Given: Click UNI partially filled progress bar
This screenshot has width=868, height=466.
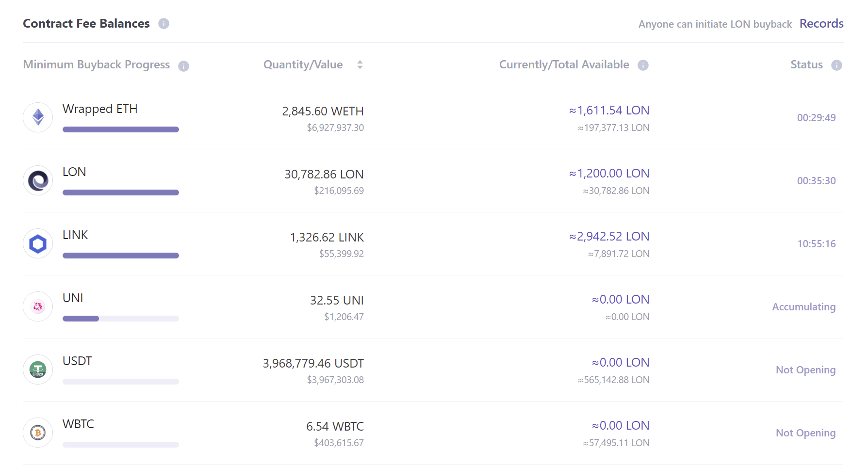Looking at the screenshot, I should [x=121, y=319].
